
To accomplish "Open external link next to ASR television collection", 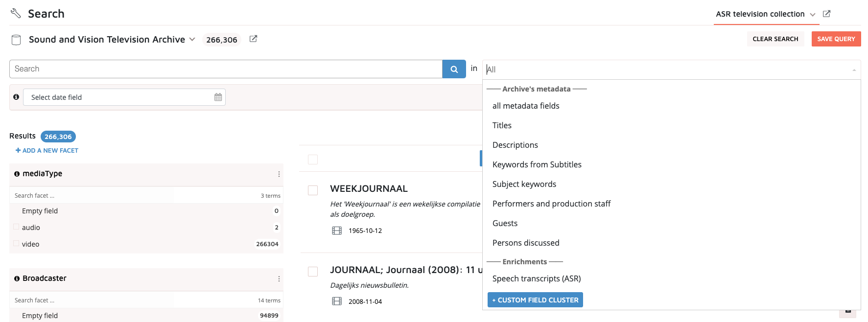I will [x=826, y=14].
